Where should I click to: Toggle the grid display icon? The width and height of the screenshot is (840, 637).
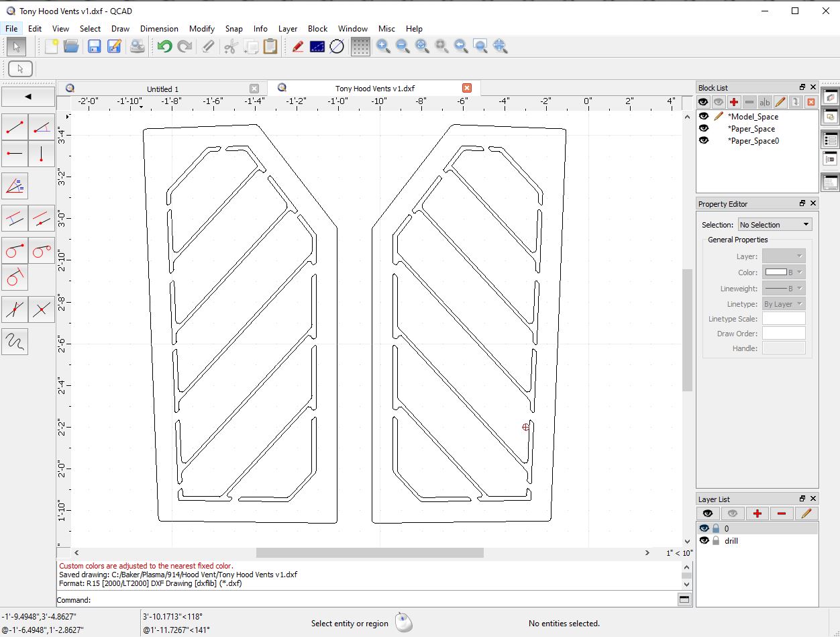tap(360, 46)
